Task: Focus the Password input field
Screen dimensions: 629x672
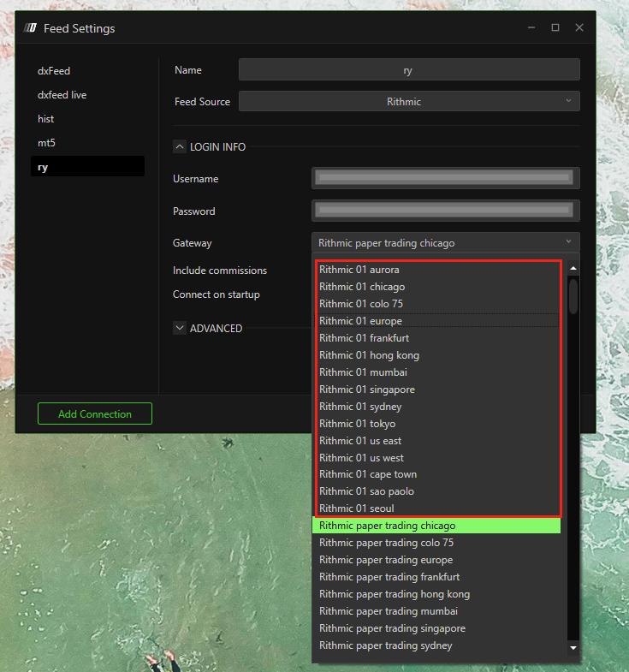Action: pyautogui.click(x=445, y=211)
